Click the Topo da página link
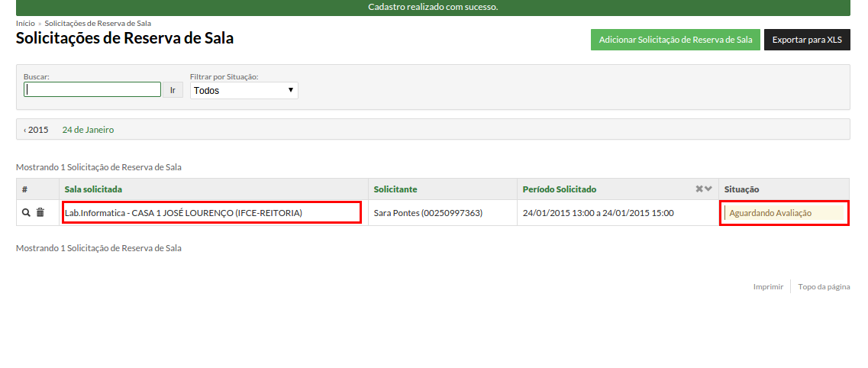The height and width of the screenshot is (368, 868). (x=824, y=286)
